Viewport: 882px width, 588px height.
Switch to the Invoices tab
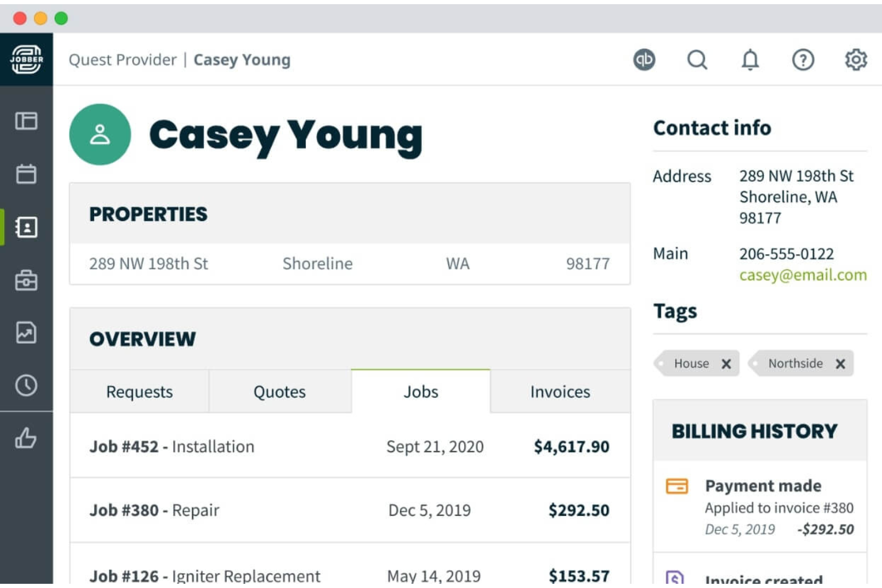[560, 391]
